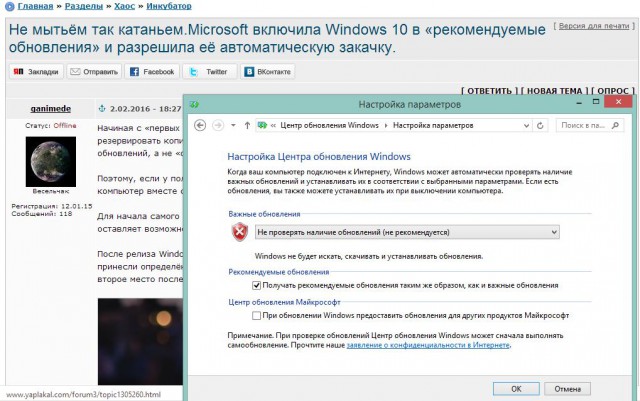Click the search magnifier icon

click(616, 125)
